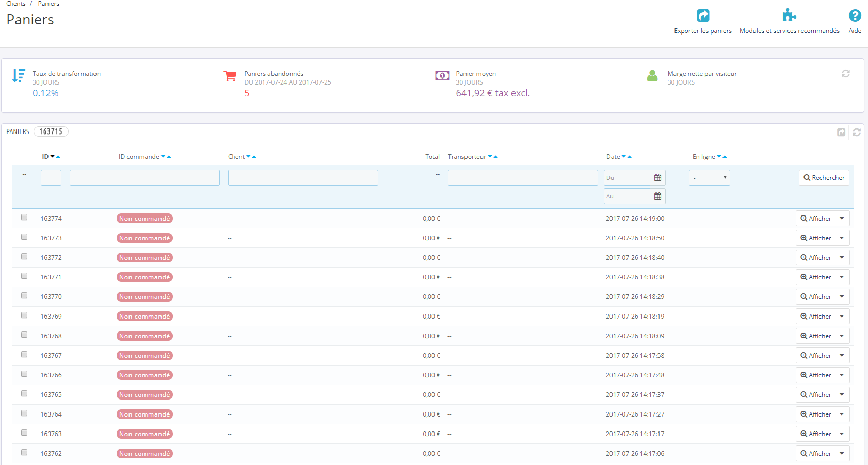The width and height of the screenshot is (868, 465).
Task: Sort ID column ascending
Action: [x=58, y=157]
